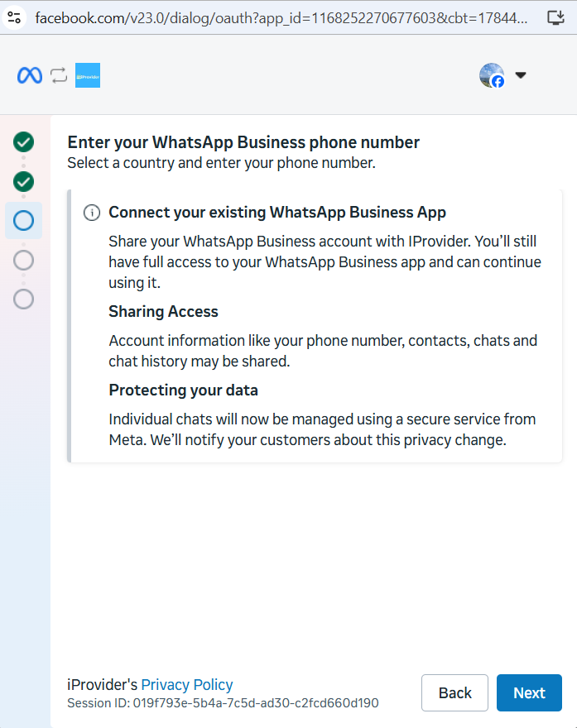The width and height of the screenshot is (577, 728).
Task: Select the fifth step circle
Action: [24, 299]
